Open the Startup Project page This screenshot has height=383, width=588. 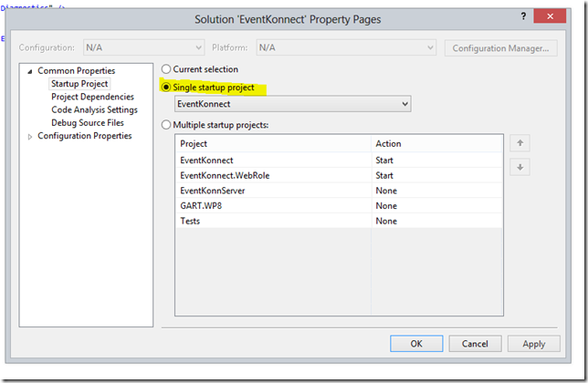click(79, 84)
